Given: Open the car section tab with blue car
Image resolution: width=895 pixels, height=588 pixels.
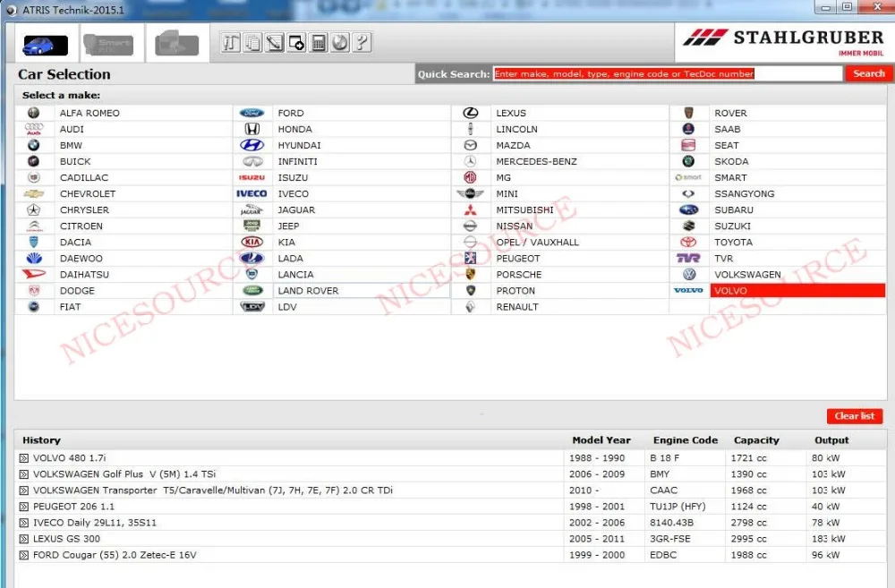Looking at the screenshot, I should click(x=45, y=45).
